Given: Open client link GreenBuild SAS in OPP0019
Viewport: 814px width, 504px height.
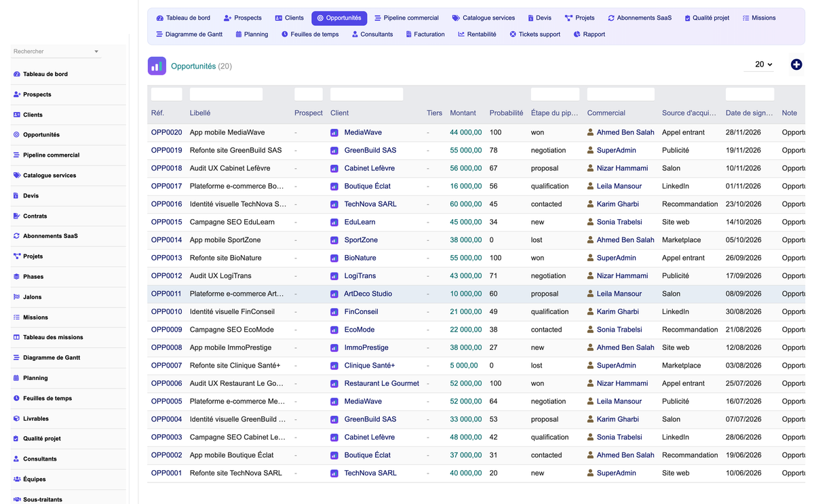Looking at the screenshot, I should pos(370,150).
